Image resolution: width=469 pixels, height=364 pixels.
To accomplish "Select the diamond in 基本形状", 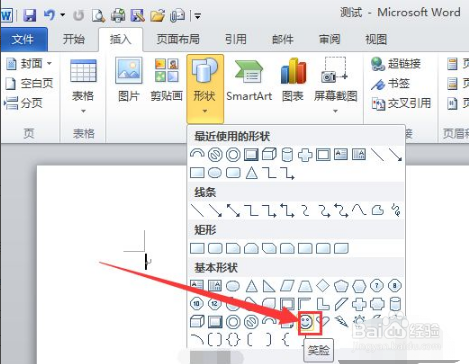I will pos(323,286).
